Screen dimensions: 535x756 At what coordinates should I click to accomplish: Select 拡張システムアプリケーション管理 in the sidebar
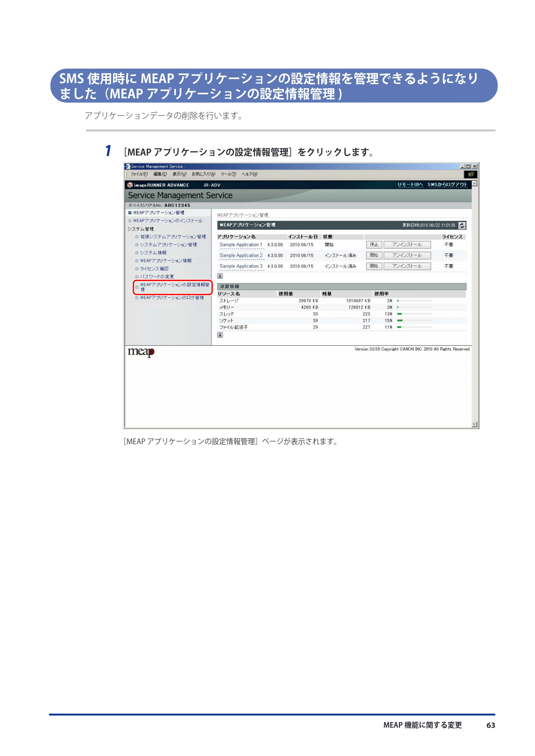(173, 237)
